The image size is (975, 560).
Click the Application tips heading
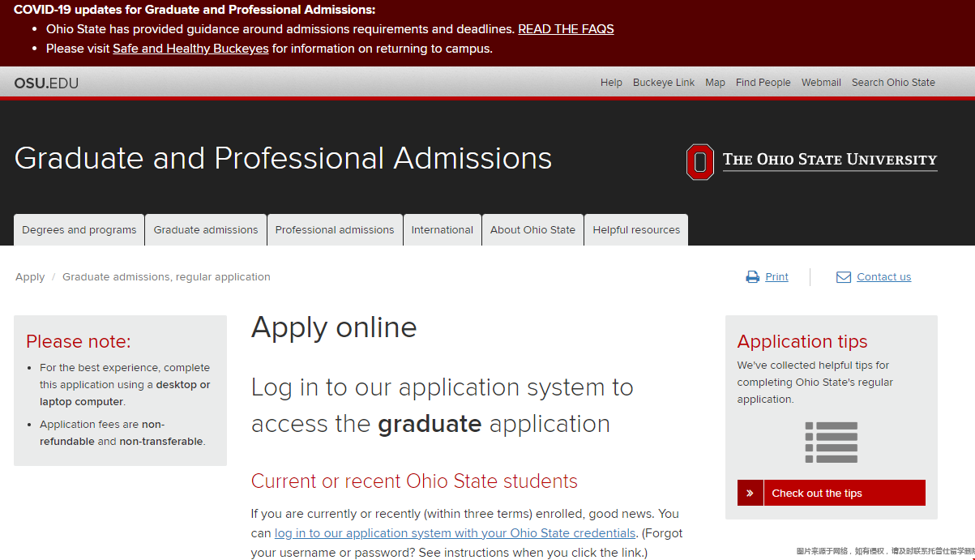point(802,341)
